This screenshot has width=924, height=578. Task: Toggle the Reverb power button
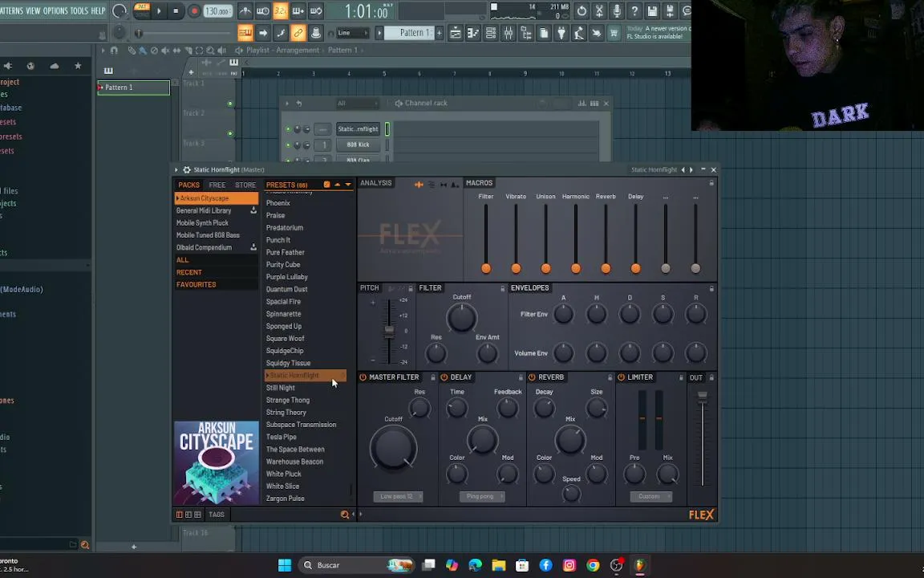point(532,377)
